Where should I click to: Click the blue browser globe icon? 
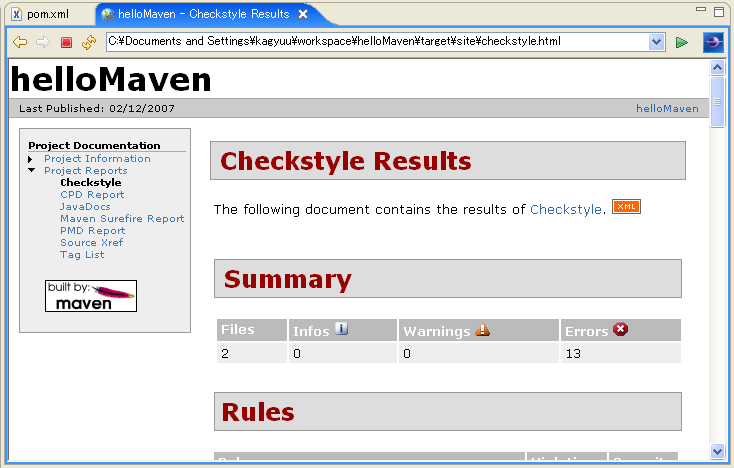(x=713, y=43)
